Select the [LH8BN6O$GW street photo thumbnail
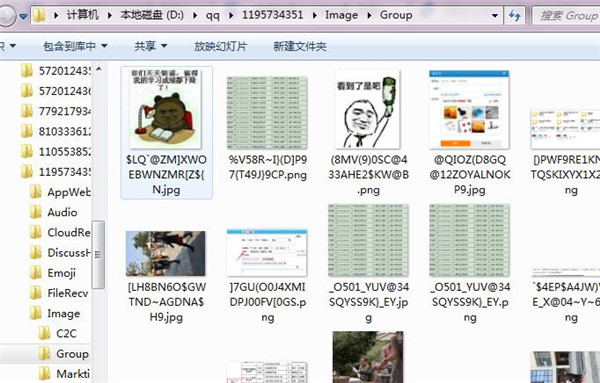The height and width of the screenshot is (383, 600). [165, 253]
